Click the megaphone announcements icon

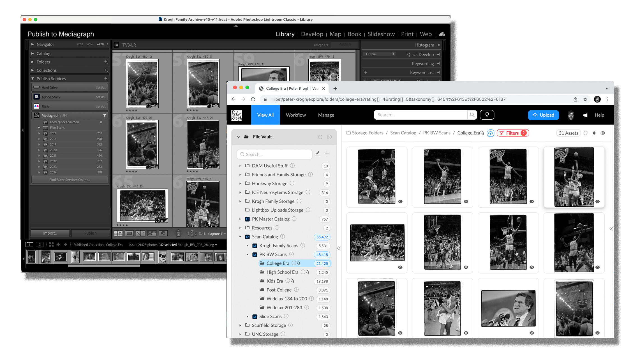pos(585,115)
